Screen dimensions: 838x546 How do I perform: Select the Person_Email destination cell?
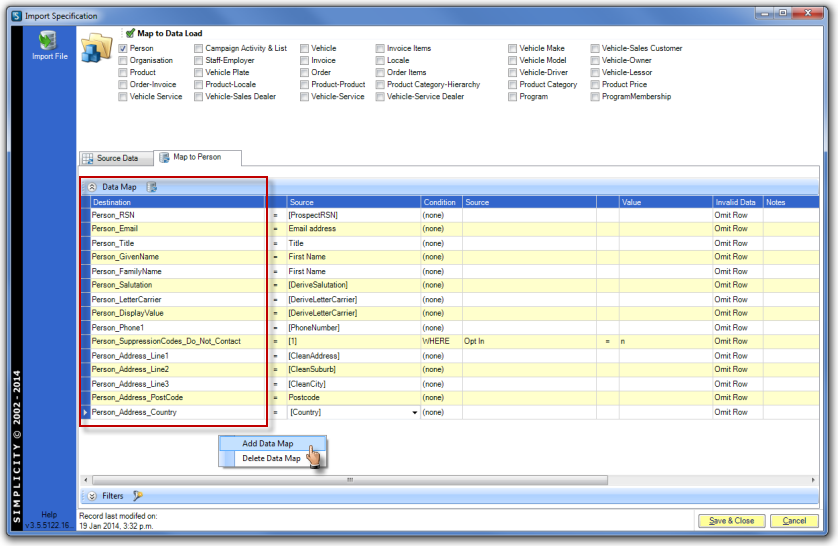point(177,229)
